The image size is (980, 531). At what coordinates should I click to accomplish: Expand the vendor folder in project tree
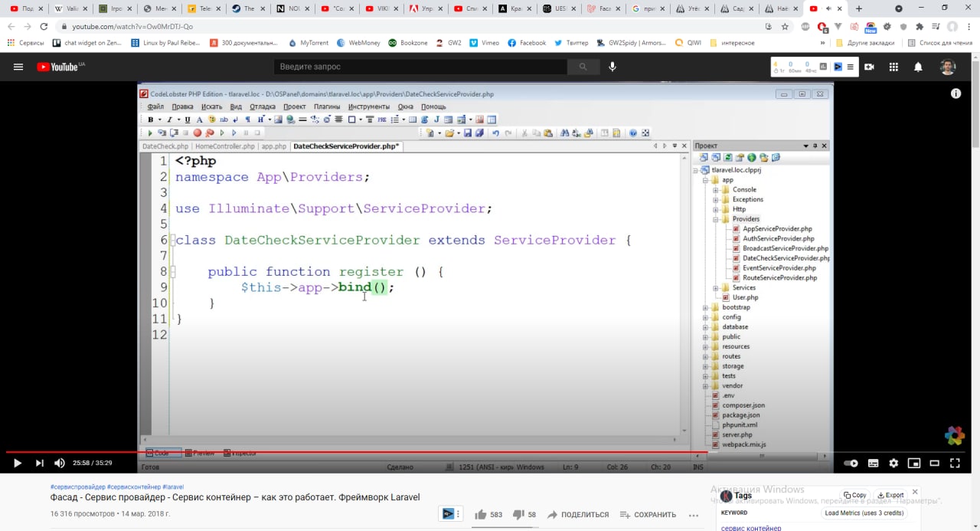[706, 385]
